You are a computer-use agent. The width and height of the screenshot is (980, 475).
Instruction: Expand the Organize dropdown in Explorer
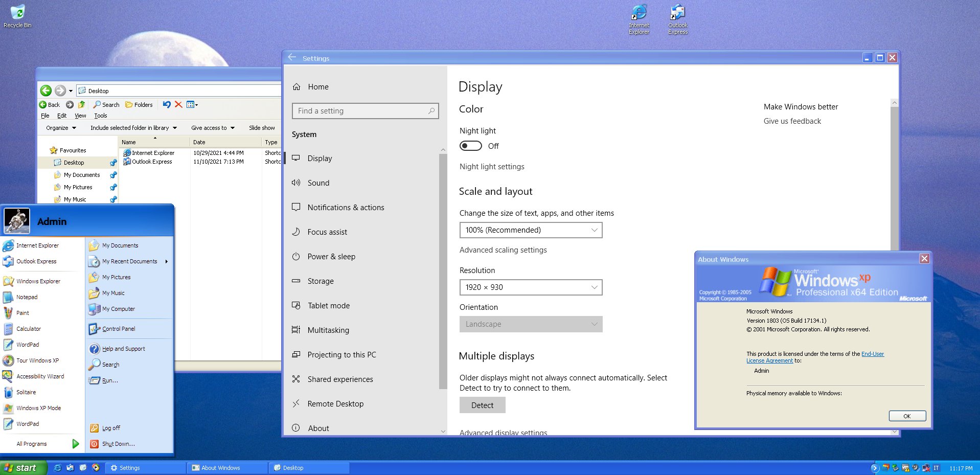pos(61,128)
